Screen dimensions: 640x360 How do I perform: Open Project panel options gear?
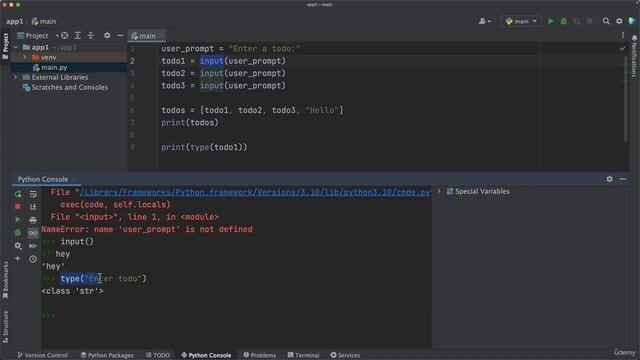tap(107, 36)
